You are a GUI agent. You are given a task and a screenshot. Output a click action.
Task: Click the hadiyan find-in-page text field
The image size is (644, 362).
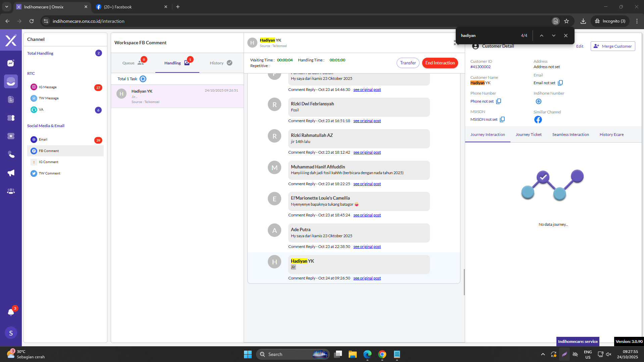point(488,36)
